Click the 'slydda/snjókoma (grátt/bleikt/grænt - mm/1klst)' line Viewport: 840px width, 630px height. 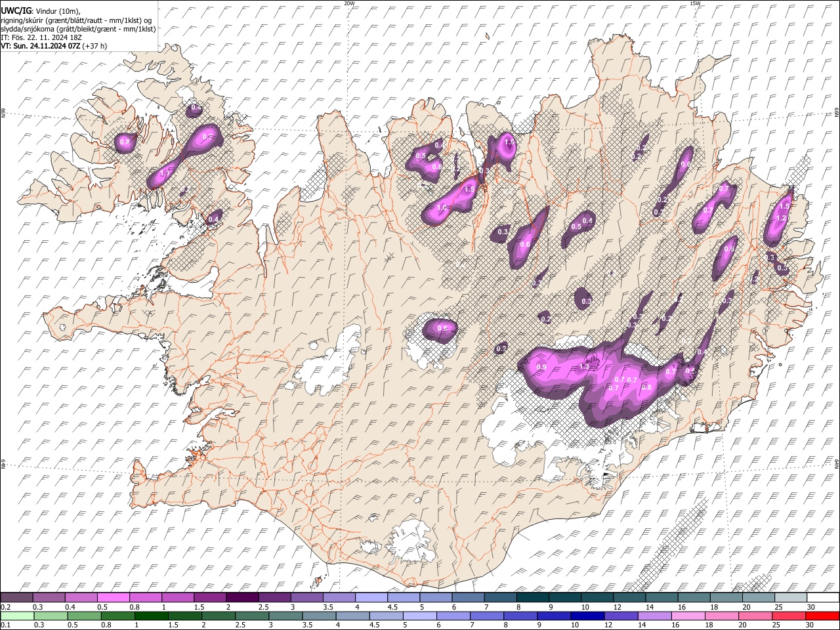click(78, 29)
